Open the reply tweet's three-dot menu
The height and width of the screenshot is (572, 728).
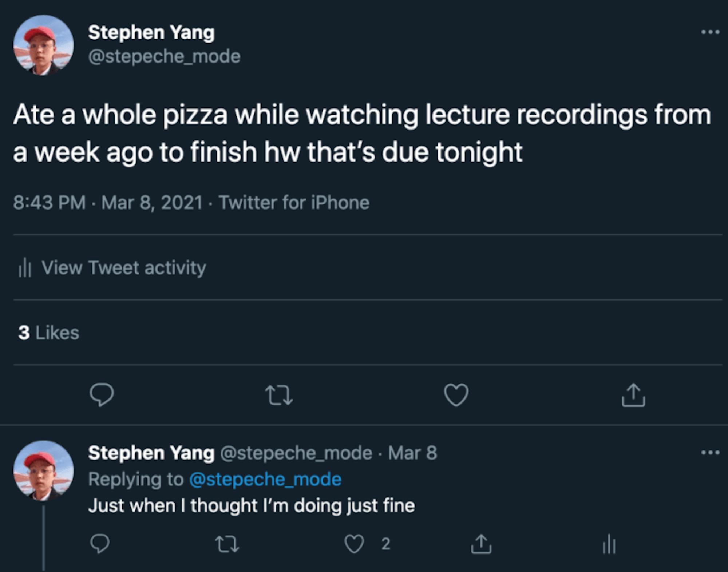coord(710,453)
